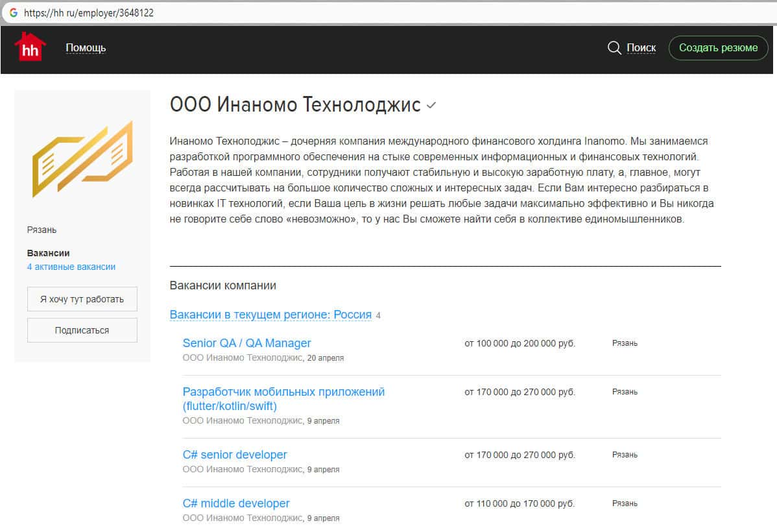Click the Я хочу тут работать button
Image resolution: width=777 pixels, height=532 pixels.
[82, 299]
